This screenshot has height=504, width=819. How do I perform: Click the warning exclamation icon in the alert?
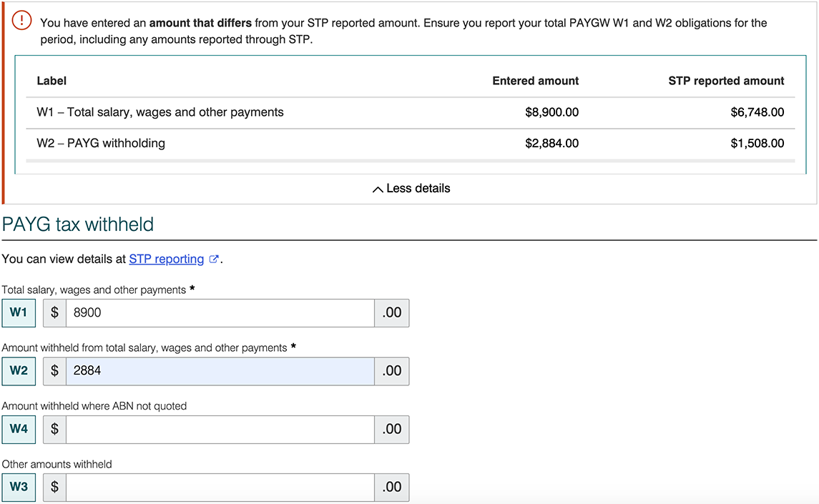[22, 21]
